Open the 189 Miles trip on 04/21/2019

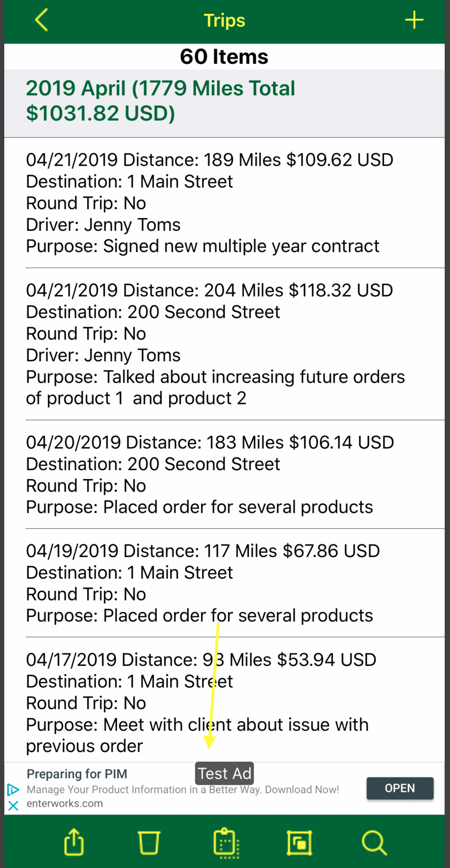(224, 203)
